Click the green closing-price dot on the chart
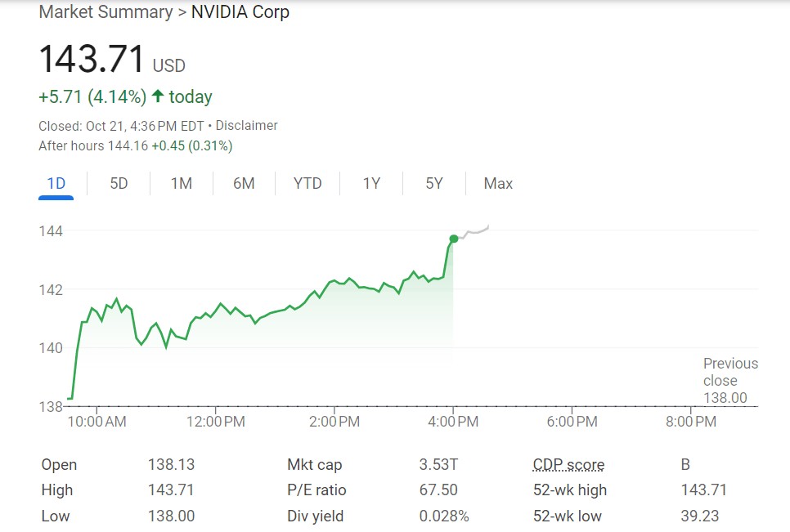 [x=454, y=239]
